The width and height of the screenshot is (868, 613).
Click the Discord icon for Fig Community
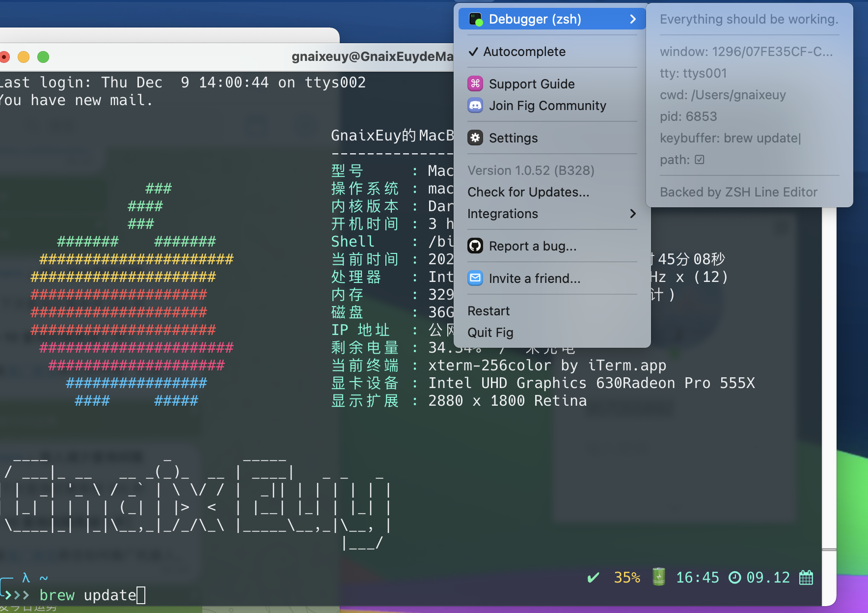(x=475, y=106)
